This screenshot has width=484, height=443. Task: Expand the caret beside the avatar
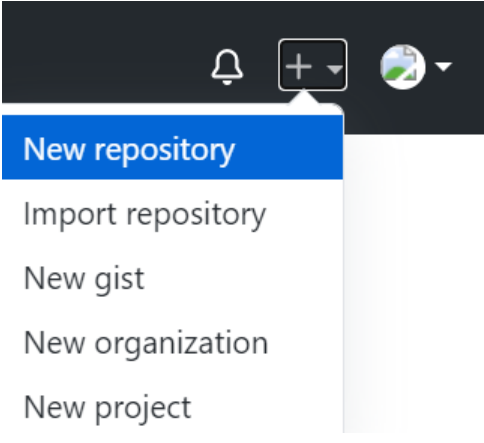point(444,67)
